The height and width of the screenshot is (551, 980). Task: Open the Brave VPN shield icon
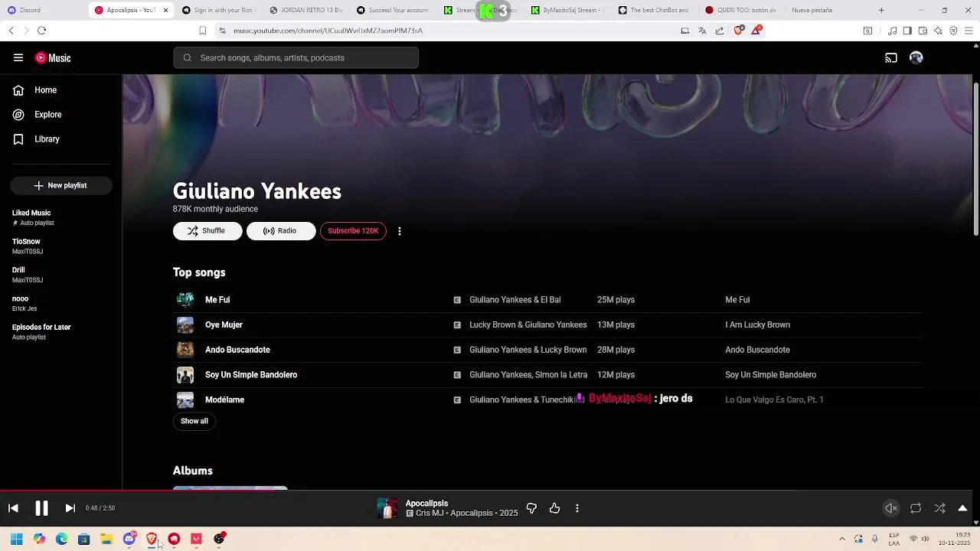[953, 31]
